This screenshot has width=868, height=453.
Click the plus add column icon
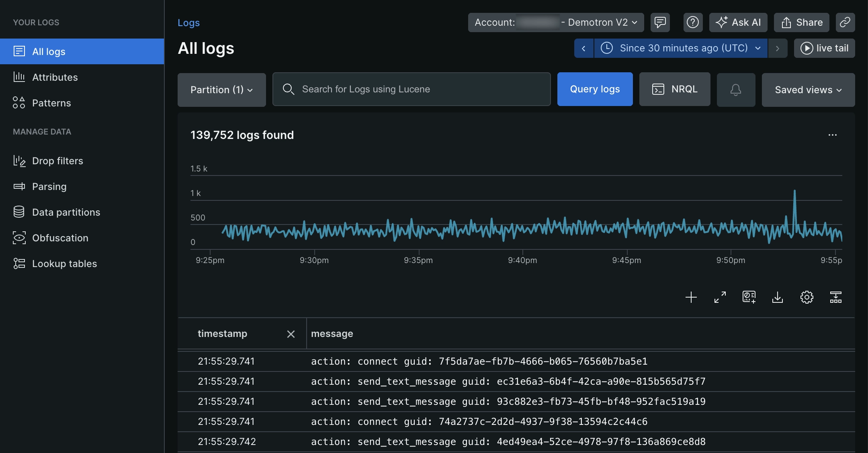pos(691,297)
